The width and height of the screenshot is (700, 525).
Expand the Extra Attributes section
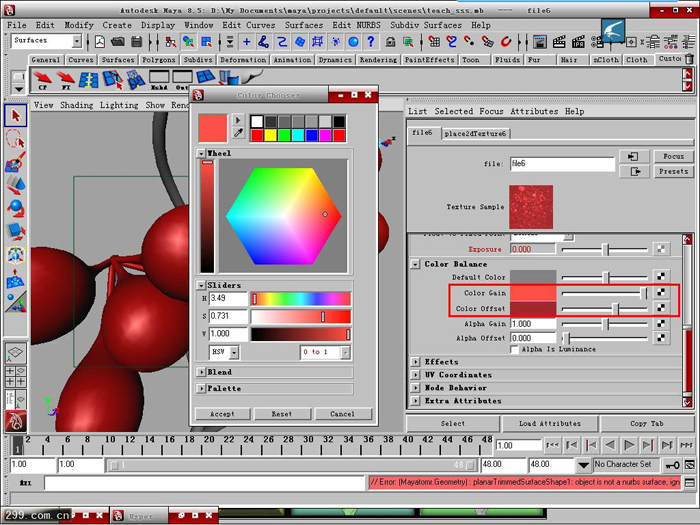point(415,401)
